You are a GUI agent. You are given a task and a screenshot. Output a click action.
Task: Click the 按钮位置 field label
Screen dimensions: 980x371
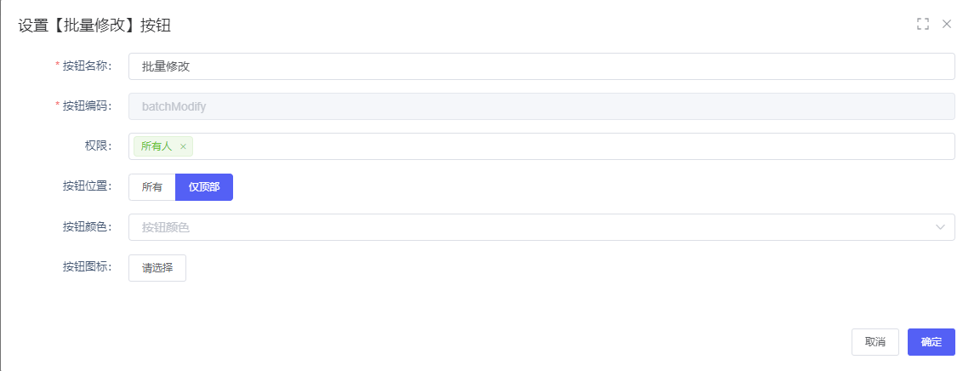(x=87, y=187)
